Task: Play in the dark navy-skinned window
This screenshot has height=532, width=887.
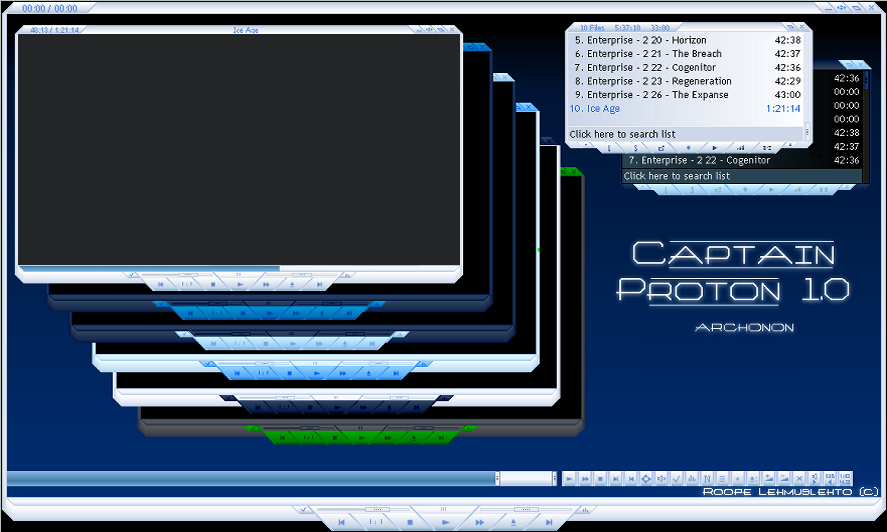Action: [x=337, y=407]
